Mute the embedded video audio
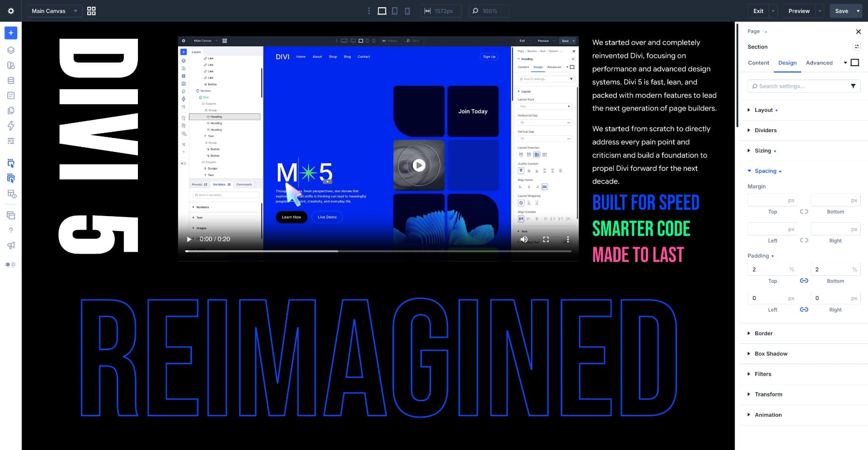The height and width of the screenshot is (450, 868). point(524,239)
